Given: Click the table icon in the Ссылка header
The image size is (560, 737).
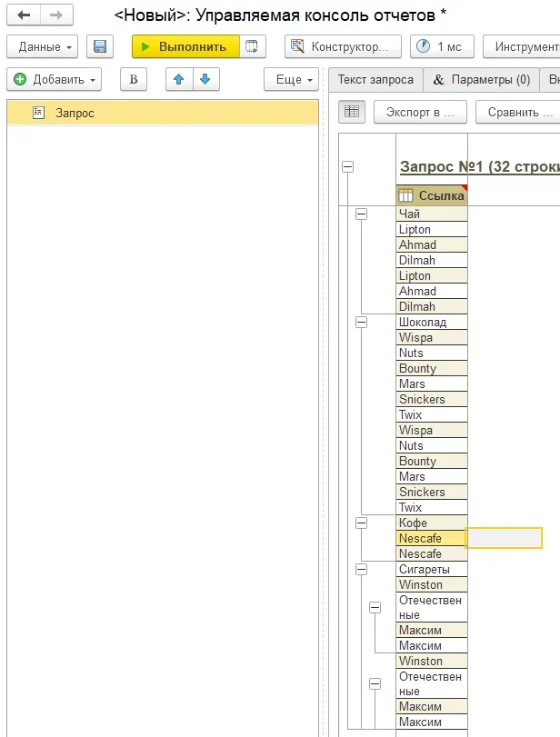Looking at the screenshot, I should click(x=405, y=195).
